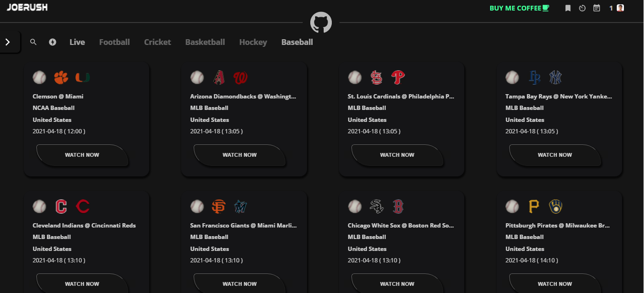The image size is (644, 293).
Task: Watch Now for Chicago White Sox game
Action: click(x=397, y=284)
